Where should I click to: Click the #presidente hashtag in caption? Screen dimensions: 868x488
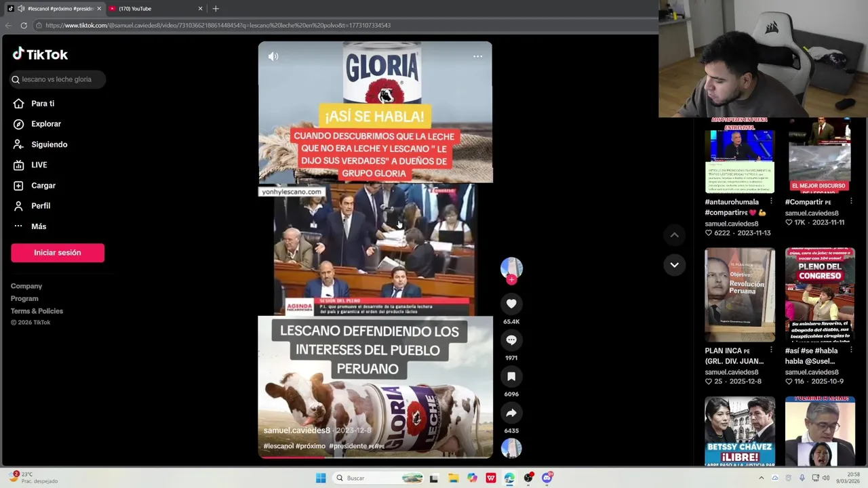click(x=349, y=446)
